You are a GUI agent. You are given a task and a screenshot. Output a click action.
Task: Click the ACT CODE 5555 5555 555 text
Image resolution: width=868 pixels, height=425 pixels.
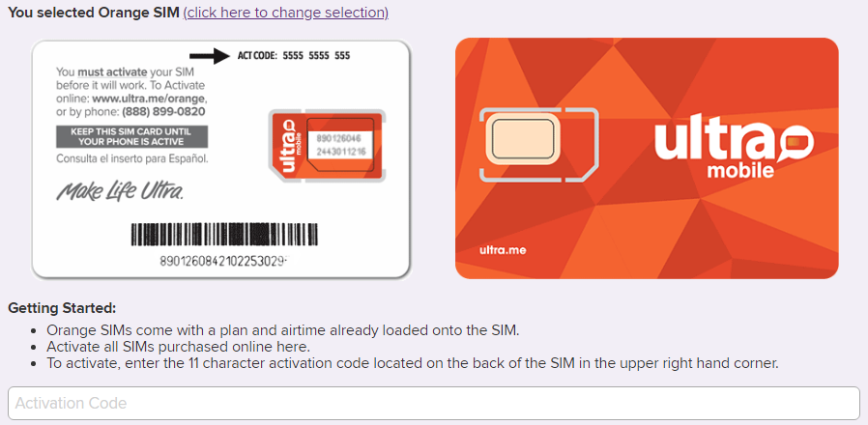pos(294,55)
